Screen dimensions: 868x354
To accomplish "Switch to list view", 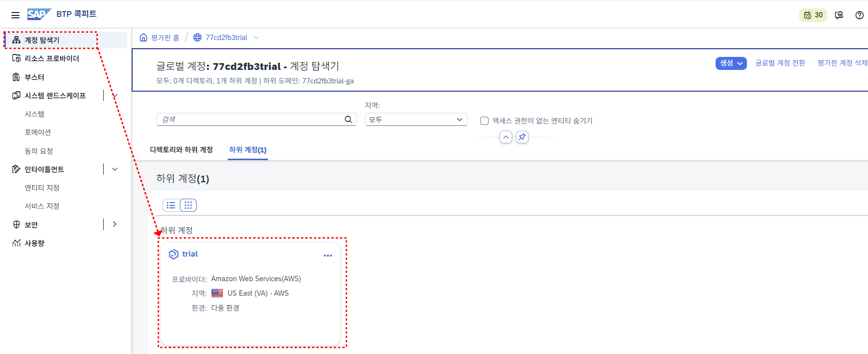I will point(171,205).
